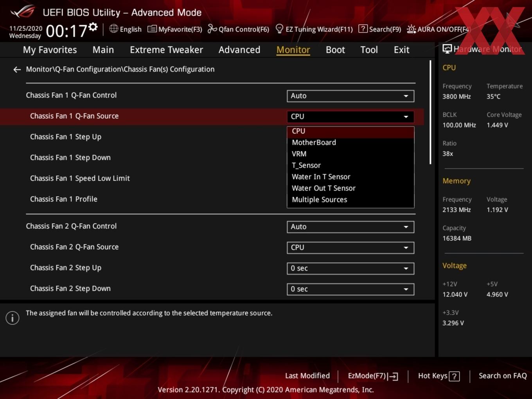Open Chassis Fan 2 Step Up dropdown
Viewport: 532px width, 399px height.
[x=350, y=268]
